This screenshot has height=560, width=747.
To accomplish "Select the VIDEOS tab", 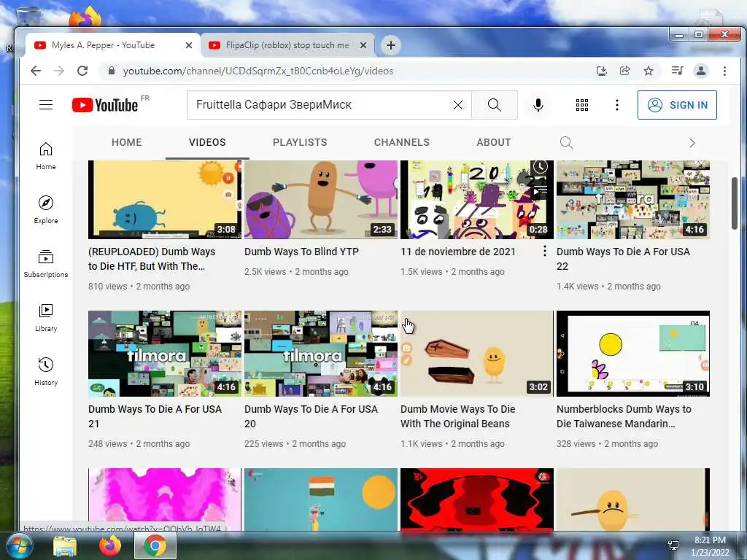I will [207, 142].
